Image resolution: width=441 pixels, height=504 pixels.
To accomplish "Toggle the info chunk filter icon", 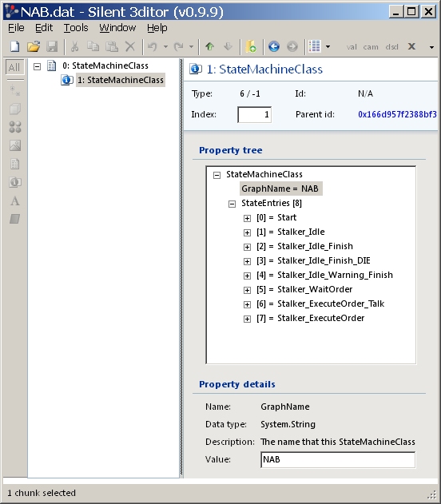I will pyautogui.click(x=15, y=182).
